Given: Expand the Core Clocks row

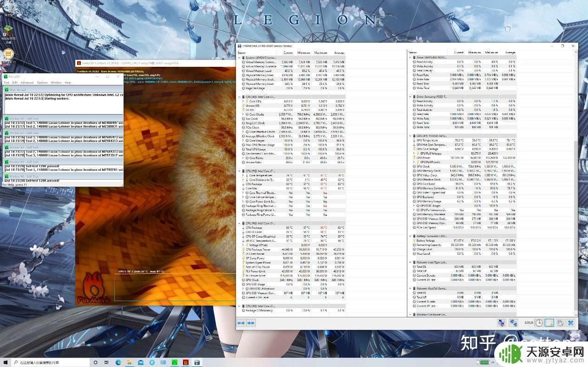Looking at the screenshot, I should (x=243, y=114).
